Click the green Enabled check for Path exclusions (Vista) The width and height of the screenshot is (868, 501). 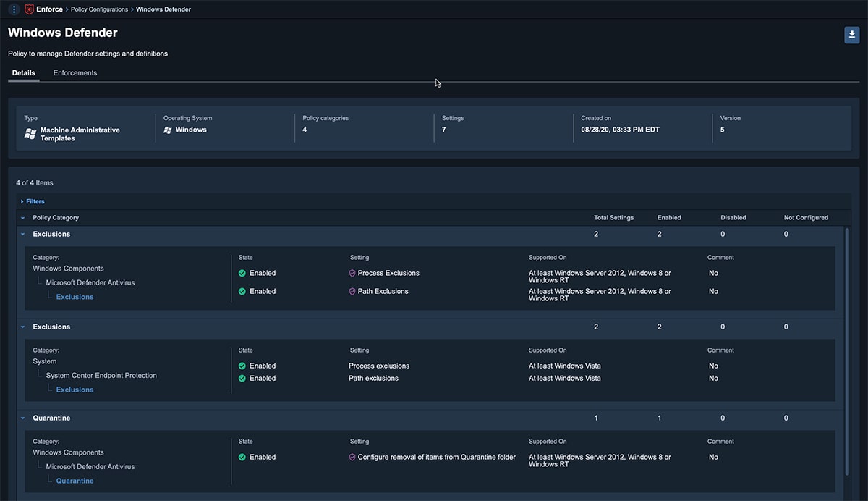[242, 379]
